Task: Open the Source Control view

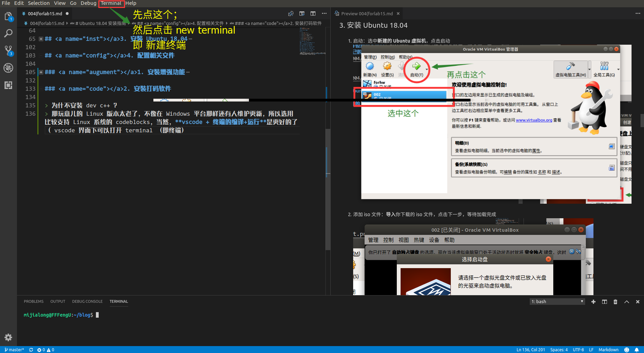Action: [x=8, y=51]
